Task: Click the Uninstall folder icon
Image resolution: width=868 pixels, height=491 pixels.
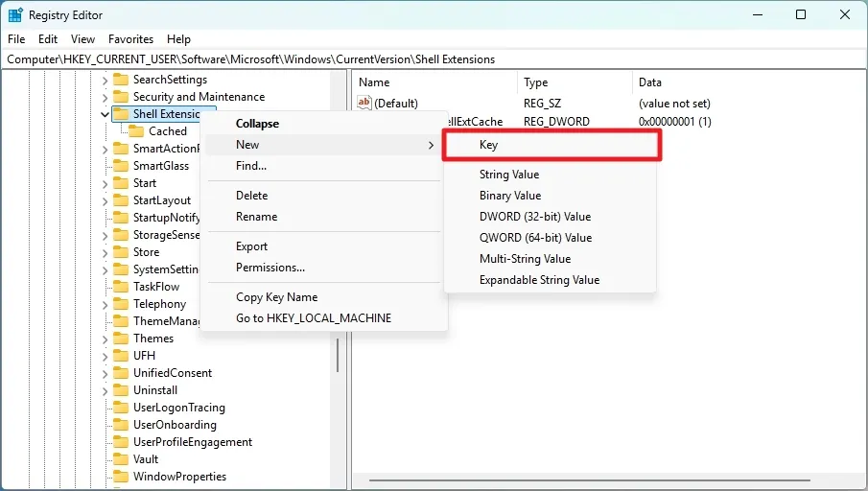Action: click(x=121, y=390)
